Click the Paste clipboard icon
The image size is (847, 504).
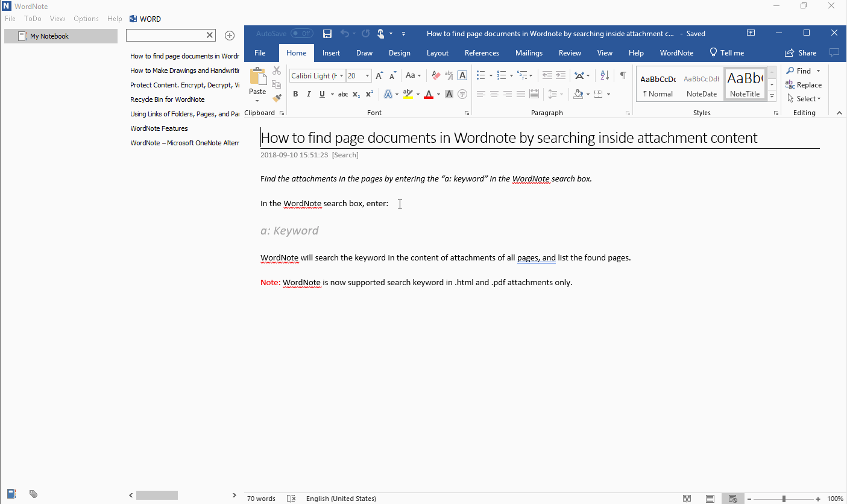click(x=257, y=77)
